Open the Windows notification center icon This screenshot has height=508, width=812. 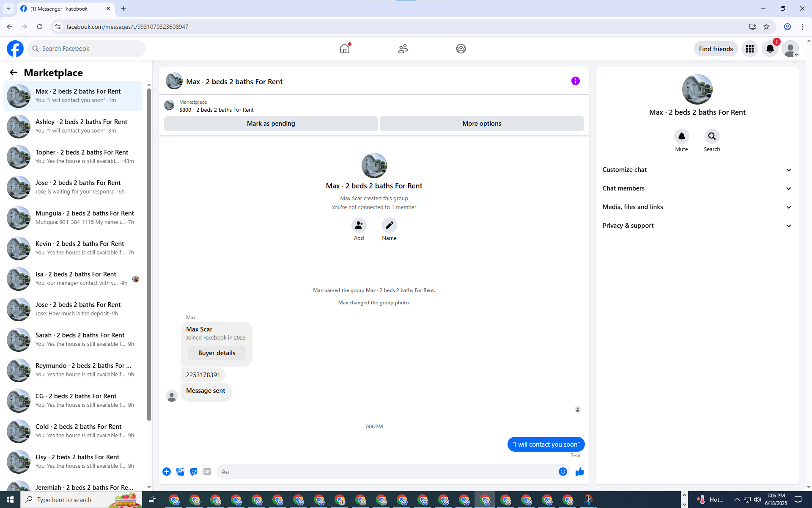798,500
